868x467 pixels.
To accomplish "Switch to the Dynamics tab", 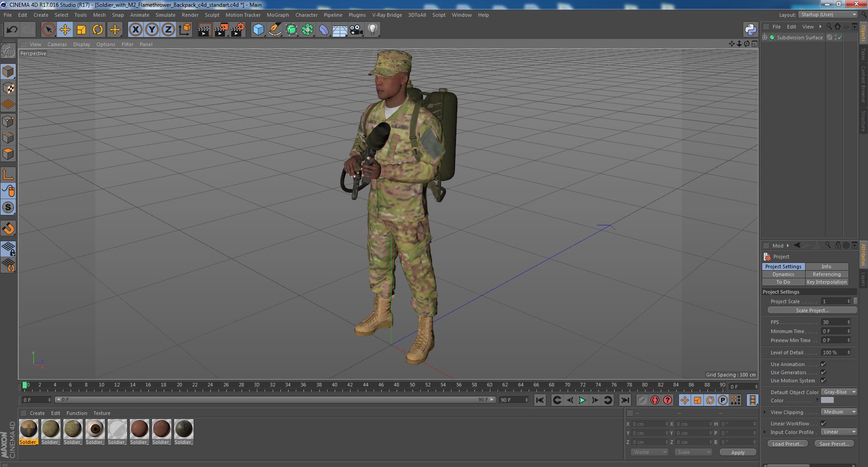I will click(783, 274).
